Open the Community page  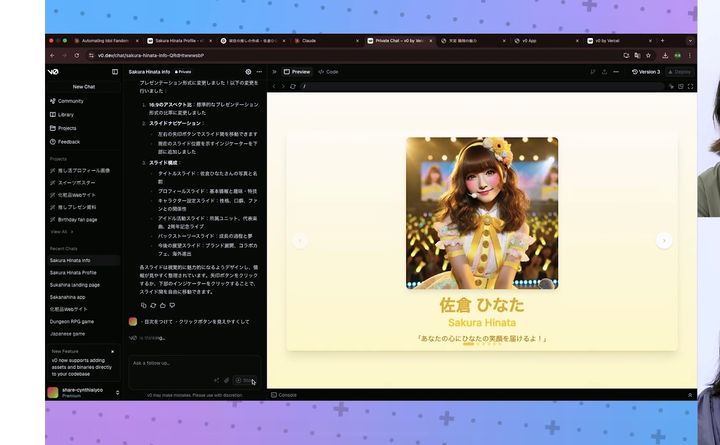coord(70,101)
